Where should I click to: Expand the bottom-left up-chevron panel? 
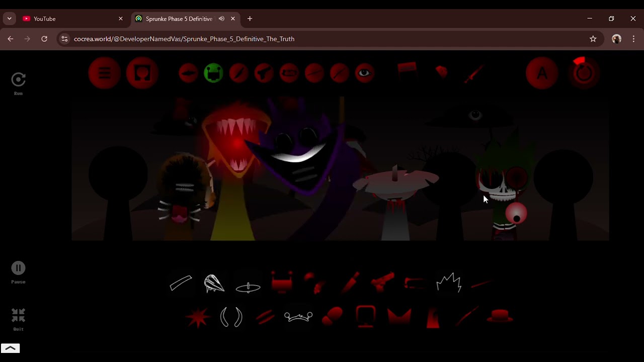click(x=10, y=348)
